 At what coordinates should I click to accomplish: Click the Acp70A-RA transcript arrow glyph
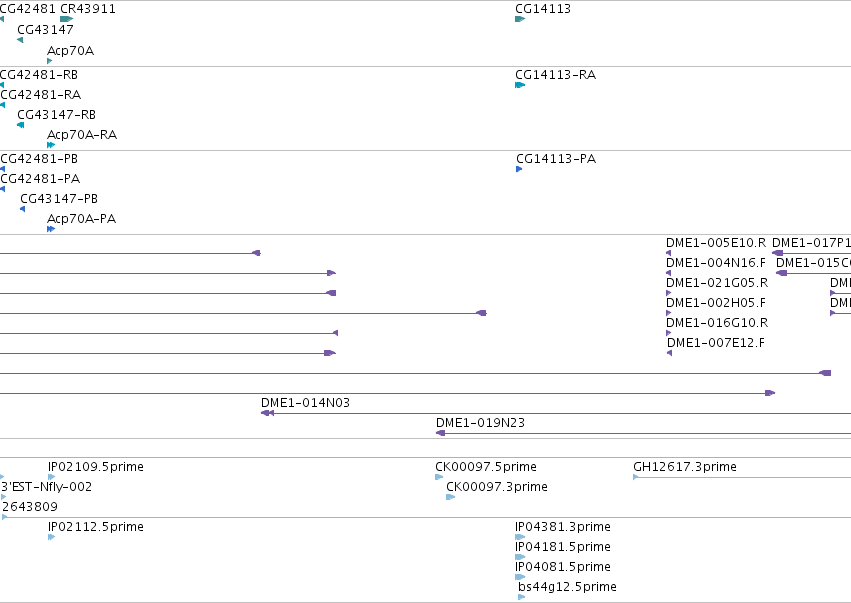coord(51,145)
